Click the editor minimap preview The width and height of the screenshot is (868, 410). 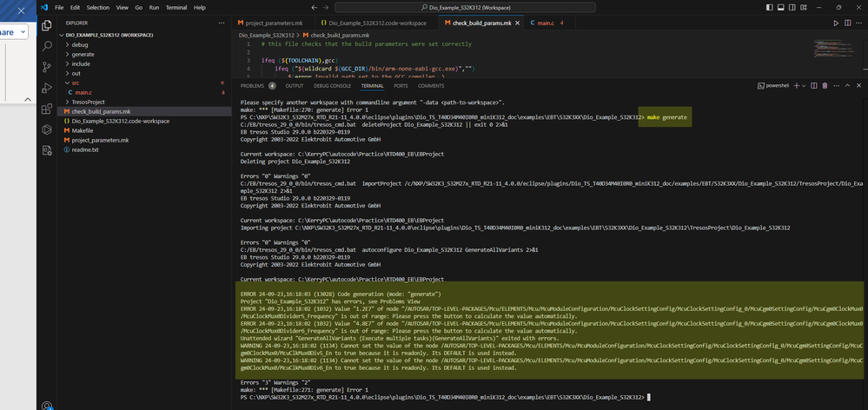pyautogui.click(x=836, y=50)
